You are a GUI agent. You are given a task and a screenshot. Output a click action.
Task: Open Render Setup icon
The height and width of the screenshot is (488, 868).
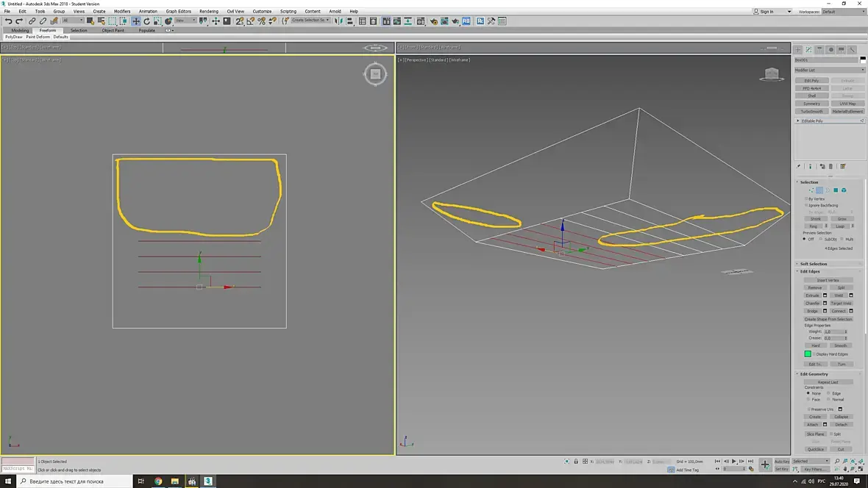tap(433, 21)
